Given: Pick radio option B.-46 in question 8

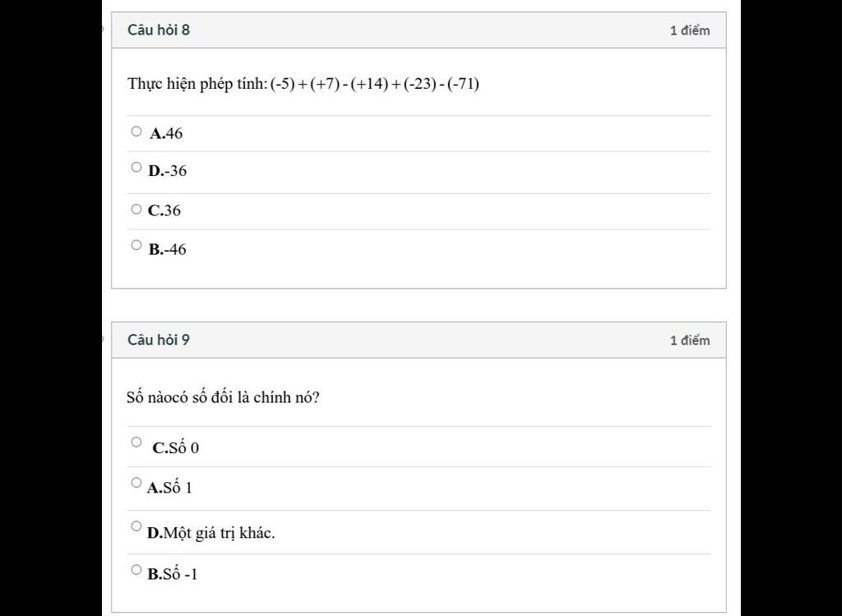Looking at the screenshot, I should [x=136, y=245].
